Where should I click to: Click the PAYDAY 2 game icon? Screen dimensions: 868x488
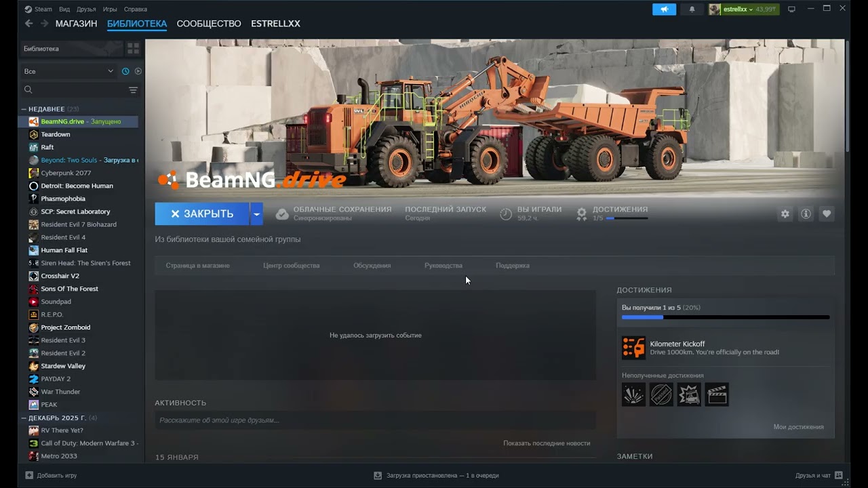point(34,379)
